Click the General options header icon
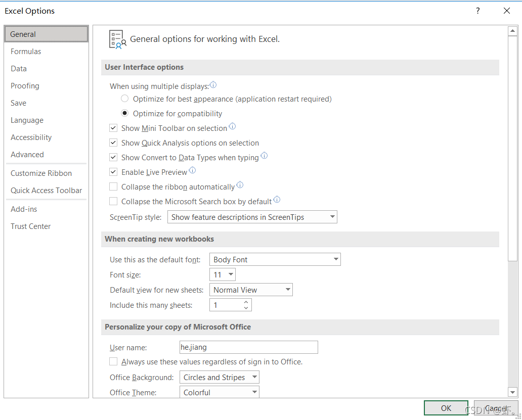 (x=117, y=39)
